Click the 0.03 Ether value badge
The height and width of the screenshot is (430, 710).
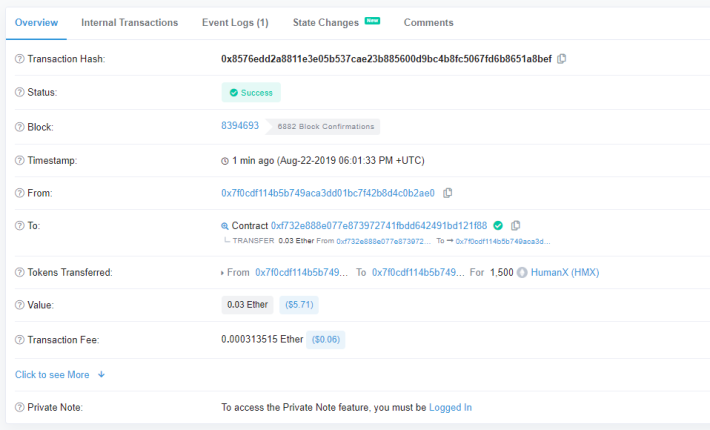[x=247, y=305]
